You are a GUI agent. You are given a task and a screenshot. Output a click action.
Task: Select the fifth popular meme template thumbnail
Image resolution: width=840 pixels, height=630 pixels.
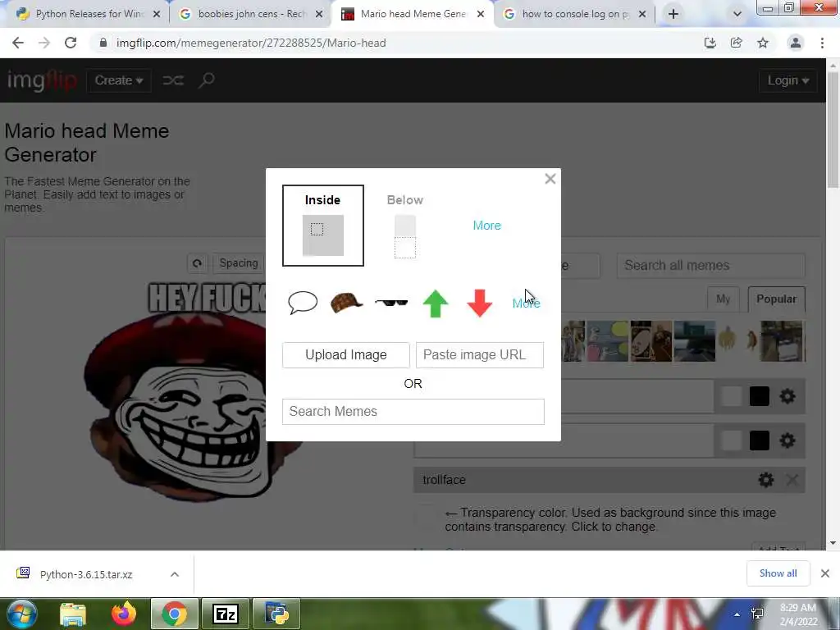(x=739, y=341)
